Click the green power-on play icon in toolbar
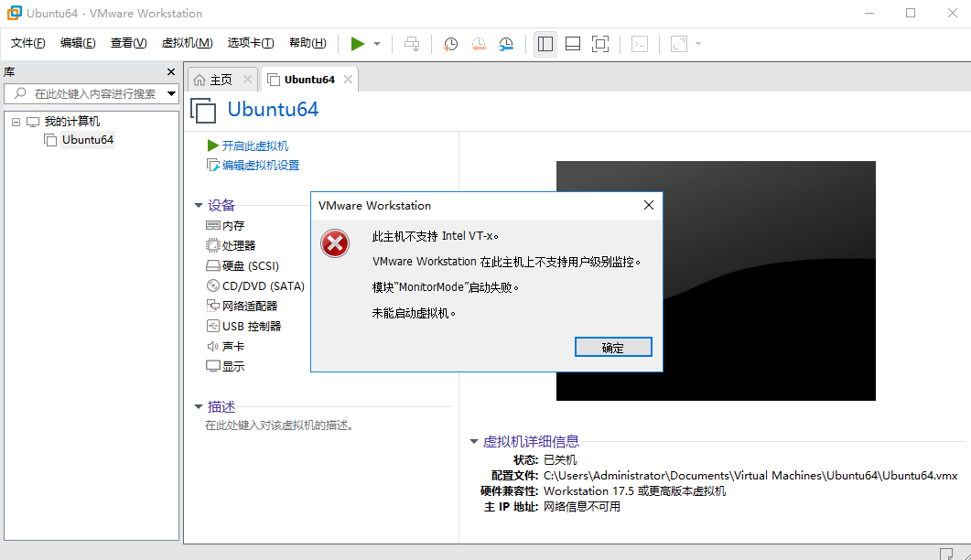 pos(357,44)
